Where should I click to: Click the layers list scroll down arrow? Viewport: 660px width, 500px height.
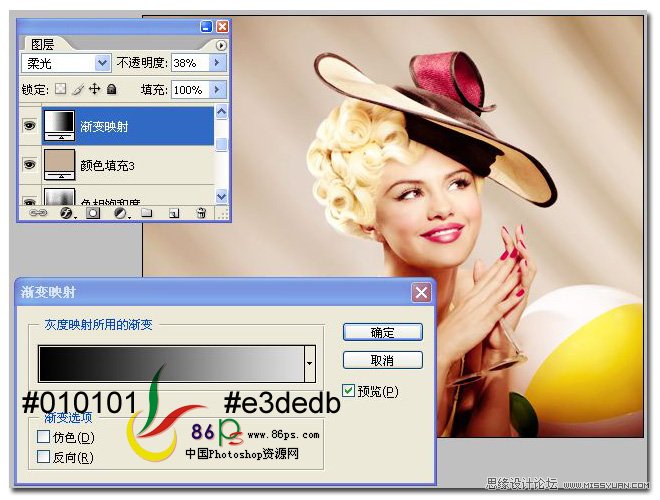221,196
